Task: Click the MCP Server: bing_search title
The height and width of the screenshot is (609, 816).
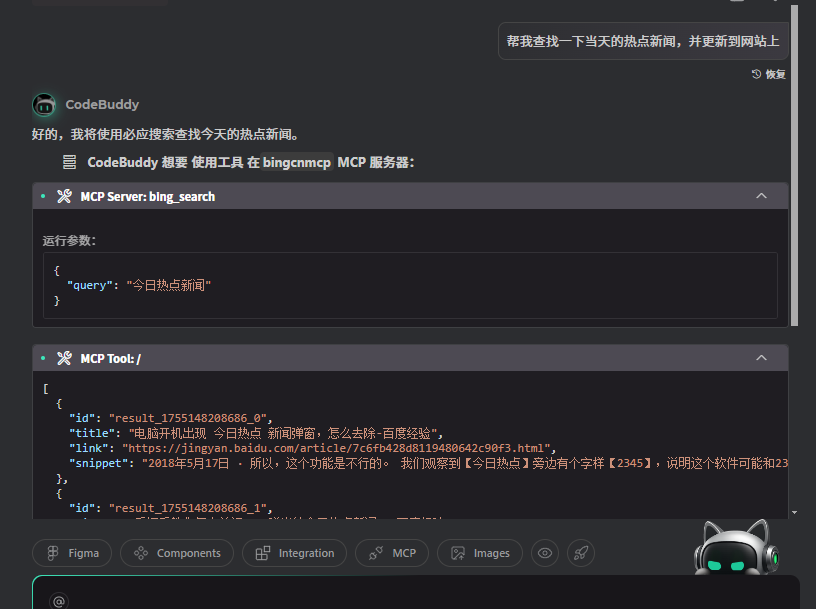Action: pos(148,197)
